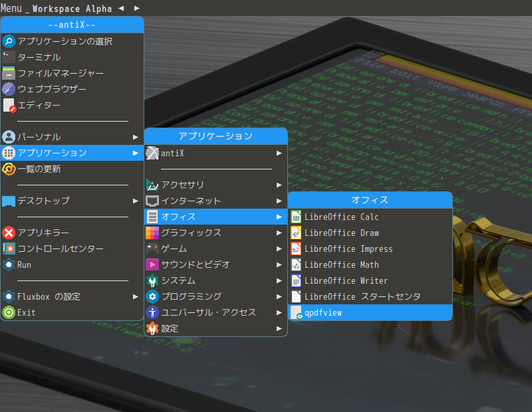Click the text LibreOffice Impress

(348, 249)
